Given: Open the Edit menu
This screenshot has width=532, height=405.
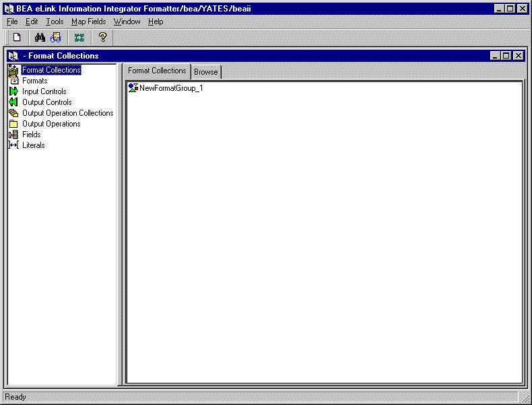Looking at the screenshot, I should (x=32, y=22).
